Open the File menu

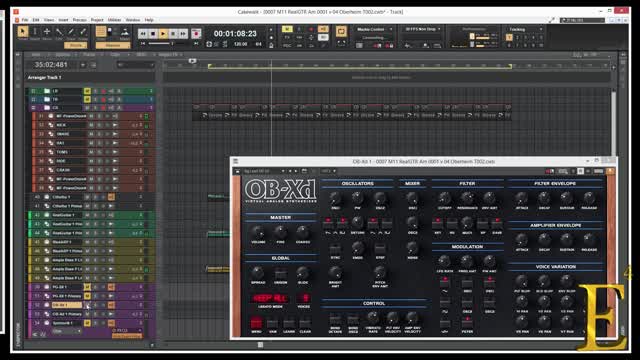point(25,20)
